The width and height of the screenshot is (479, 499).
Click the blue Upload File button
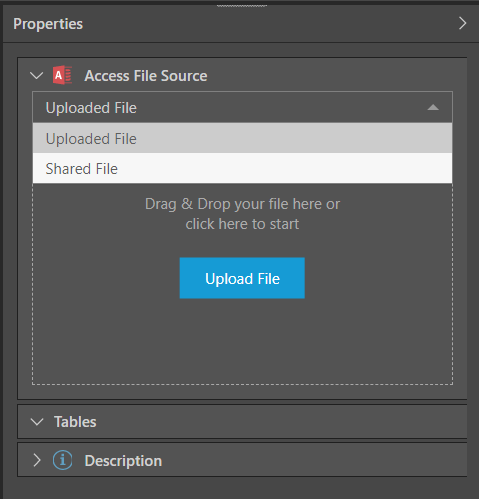pyautogui.click(x=242, y=278)
